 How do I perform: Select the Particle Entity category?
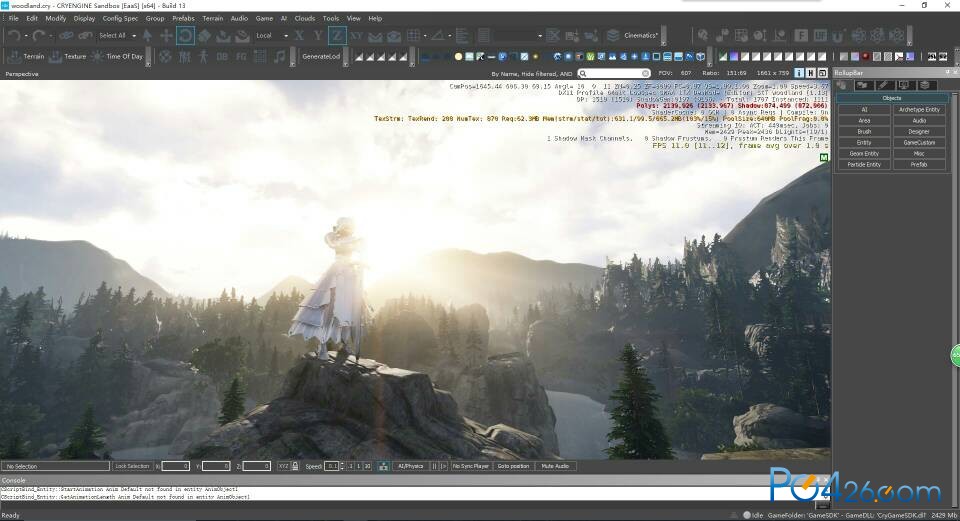[x=864, y=165]
